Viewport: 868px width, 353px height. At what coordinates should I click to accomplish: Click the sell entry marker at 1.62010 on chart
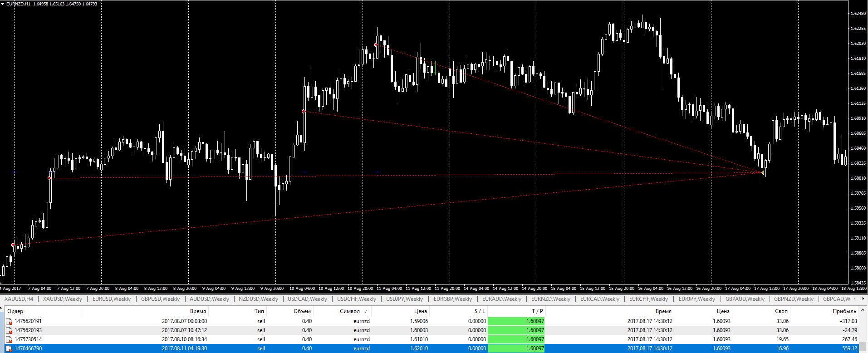[x=376, y=44]
